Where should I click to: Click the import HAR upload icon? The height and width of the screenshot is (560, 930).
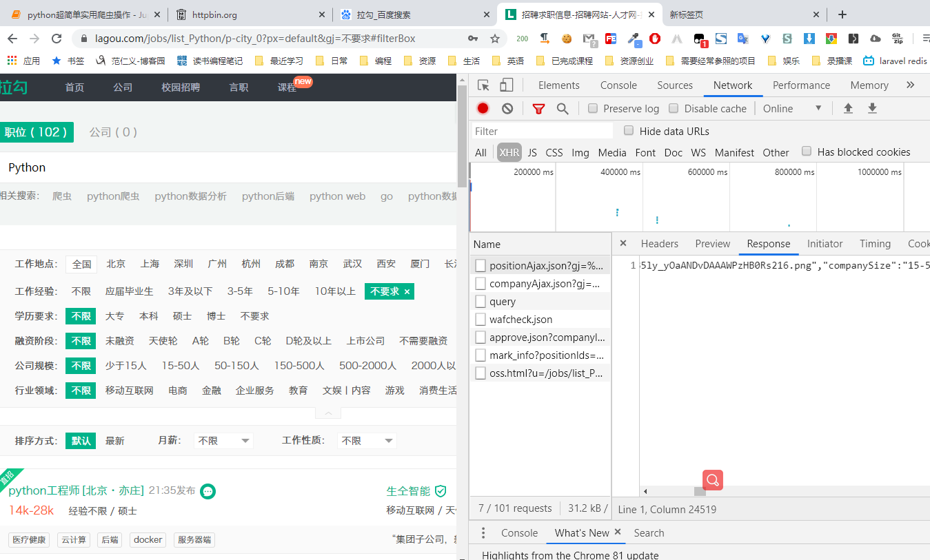[848, 108]
